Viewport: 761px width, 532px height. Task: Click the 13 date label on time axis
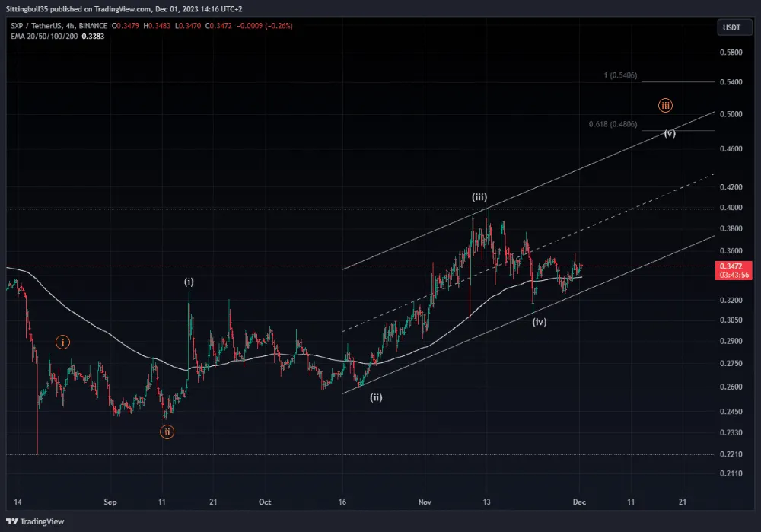(x=486, y=502)
